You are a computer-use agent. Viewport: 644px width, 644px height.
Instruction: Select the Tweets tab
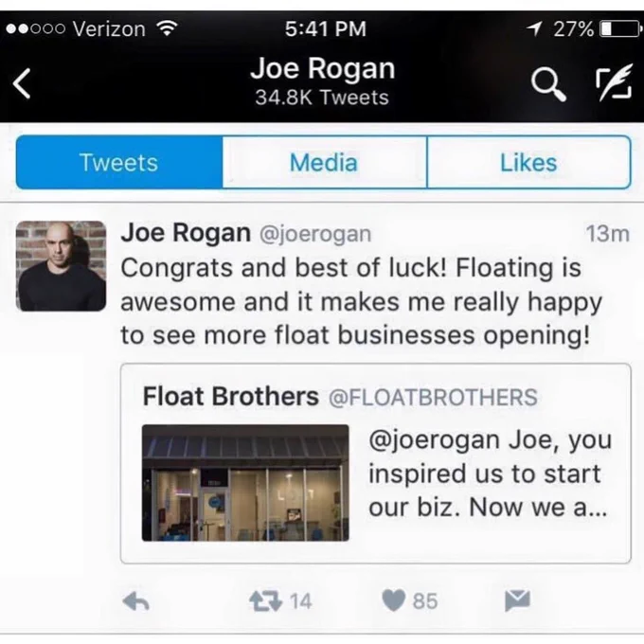(119, 162)
